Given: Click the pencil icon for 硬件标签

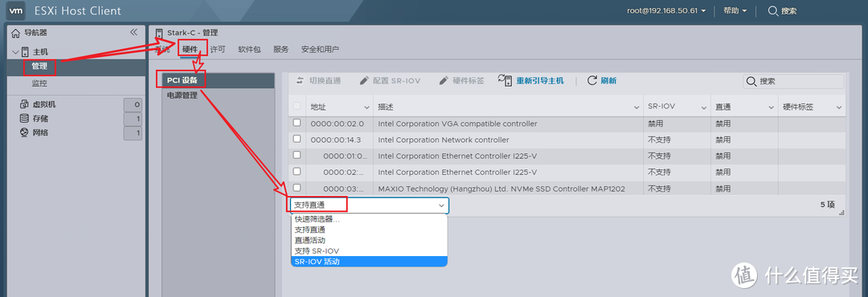Looking at the screenshot, I should [444, 81].
